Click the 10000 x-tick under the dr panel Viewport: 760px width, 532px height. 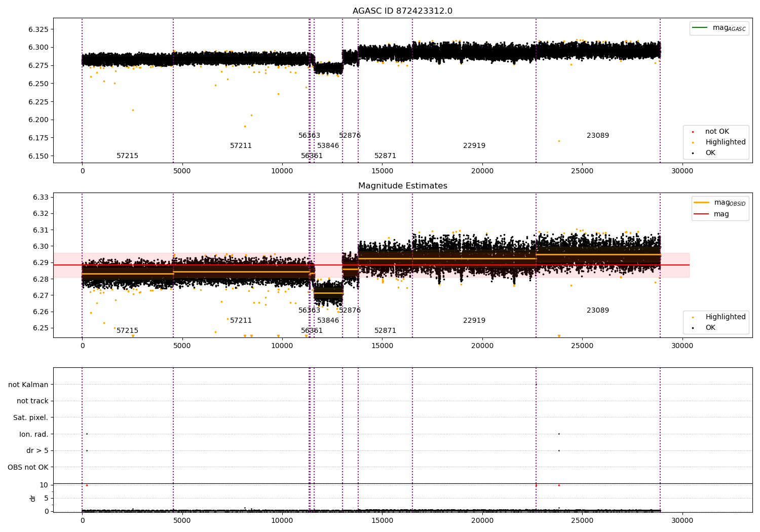pos(282,520)
